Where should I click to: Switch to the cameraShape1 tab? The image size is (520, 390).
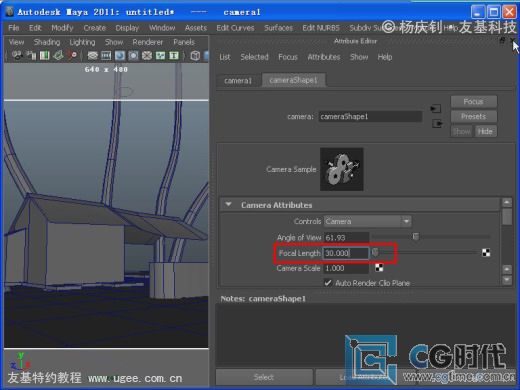(293, 80)
